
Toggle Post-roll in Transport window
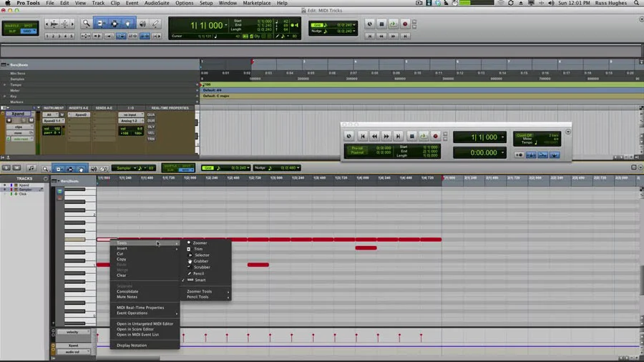click(357, 152)
